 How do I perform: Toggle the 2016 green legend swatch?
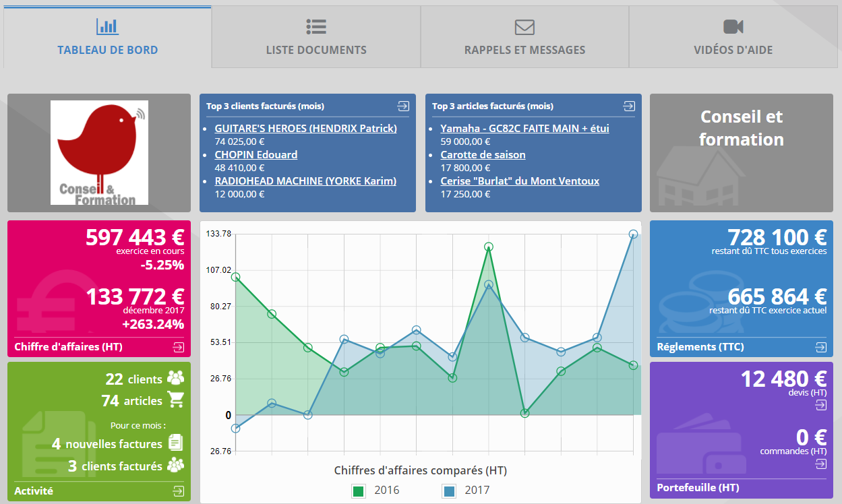click(x=359, y=491)
